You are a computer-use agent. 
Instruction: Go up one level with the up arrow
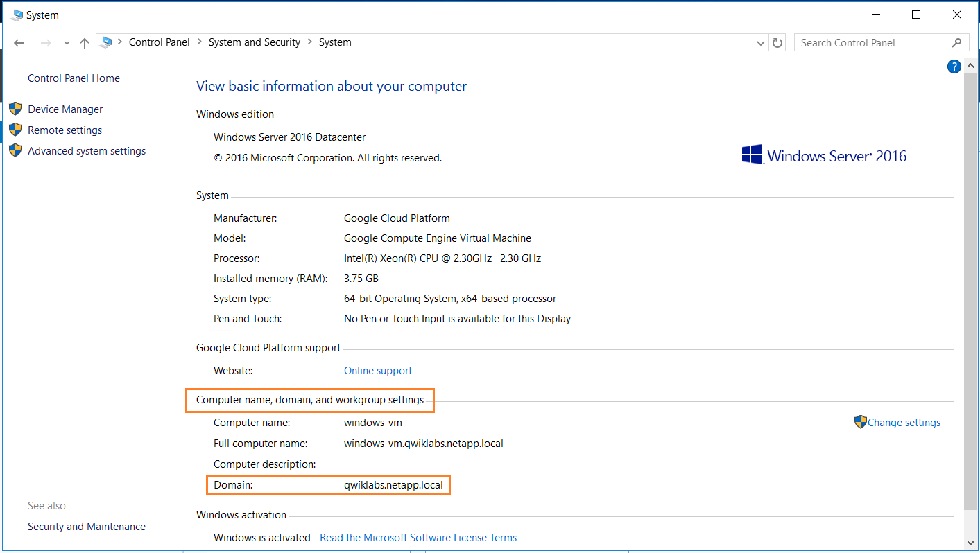coord(85,43)
